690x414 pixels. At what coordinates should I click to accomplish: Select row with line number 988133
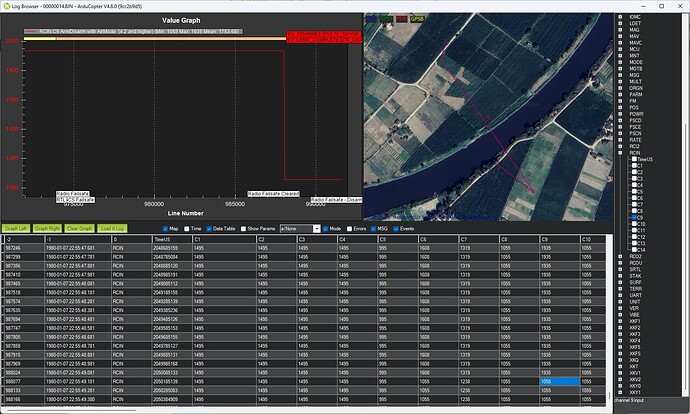304,390
